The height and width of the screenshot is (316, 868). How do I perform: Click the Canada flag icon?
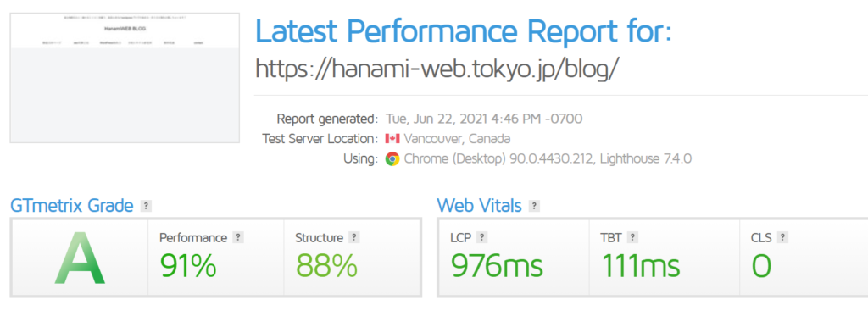pos(392,138)
